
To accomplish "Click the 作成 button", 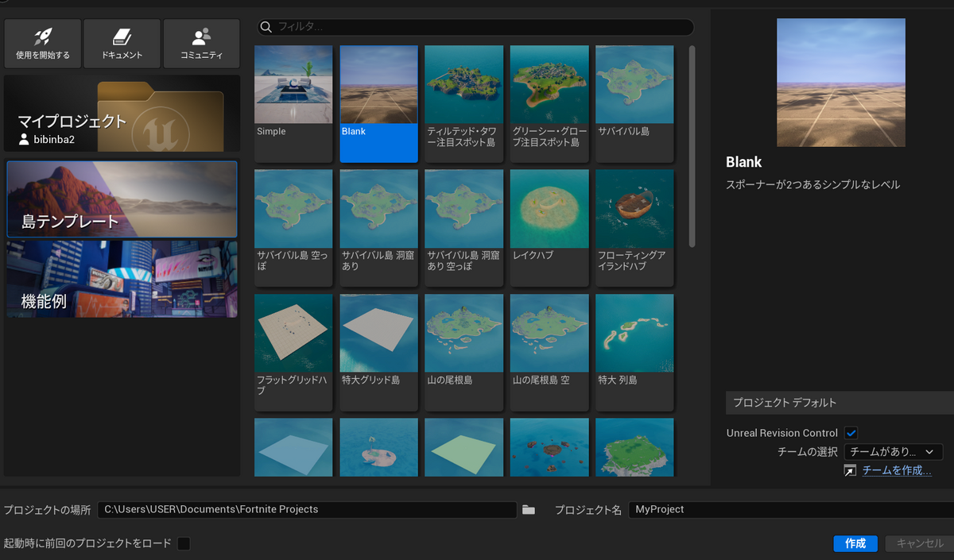I will pyautogui.click(x=855, y=543).
